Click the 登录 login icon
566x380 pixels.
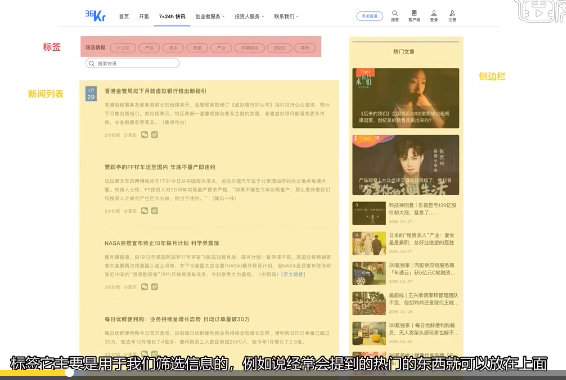pyautogui.click(x=434, y=16)
